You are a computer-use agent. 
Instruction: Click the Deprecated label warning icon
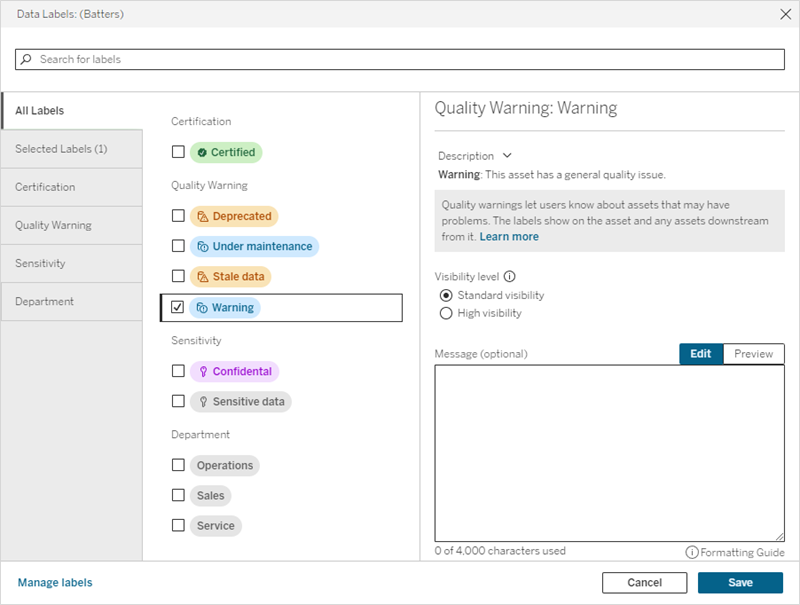click(x=203, y=217)
